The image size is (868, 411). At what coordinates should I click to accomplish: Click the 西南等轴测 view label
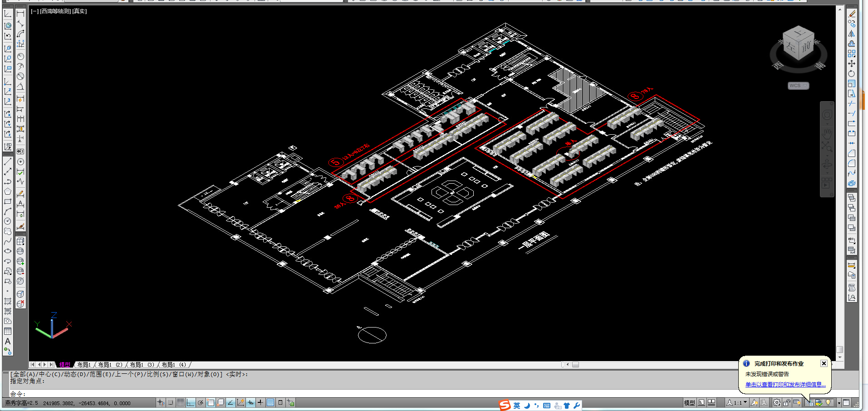tap(55, 11)
